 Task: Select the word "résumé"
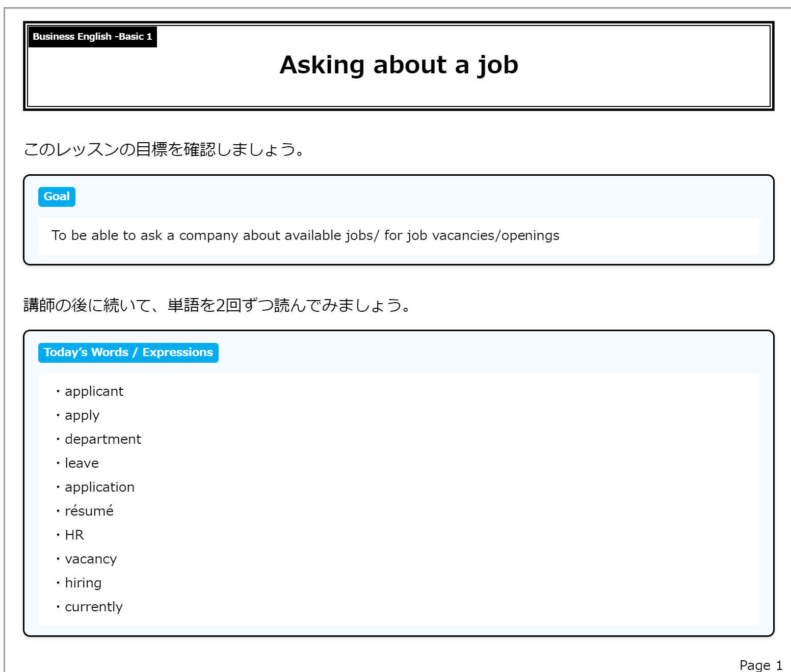tap(89, 511)
